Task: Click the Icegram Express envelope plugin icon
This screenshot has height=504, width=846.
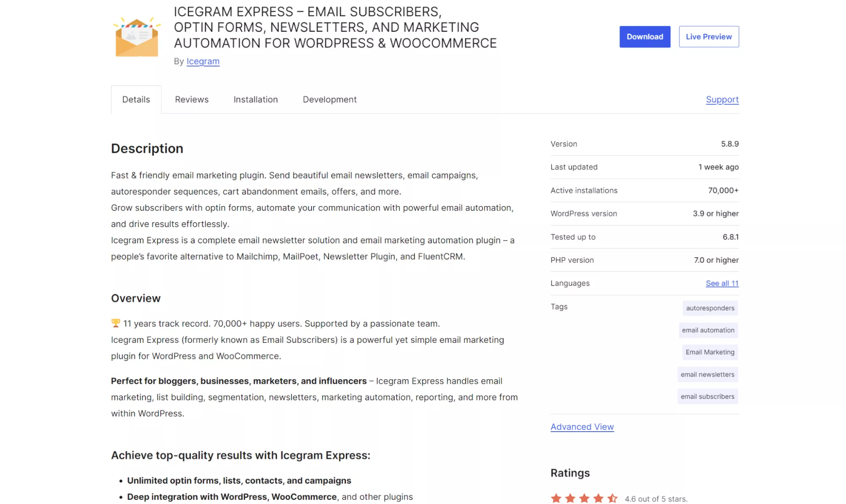Action: point(137,36)
